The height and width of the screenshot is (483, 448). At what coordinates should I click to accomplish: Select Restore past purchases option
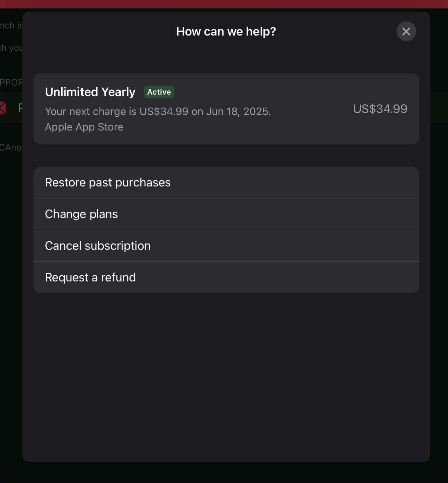[x=226, y=183]
